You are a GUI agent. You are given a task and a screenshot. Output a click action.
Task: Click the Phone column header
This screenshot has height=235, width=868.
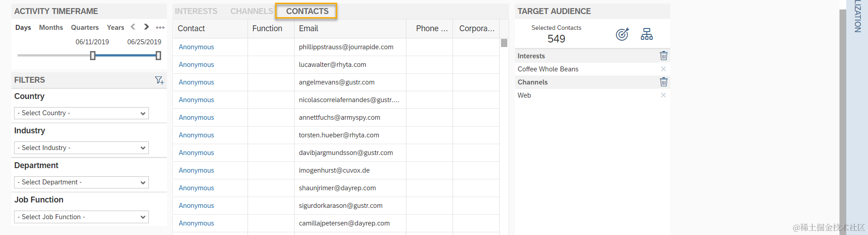click(429, 28)
